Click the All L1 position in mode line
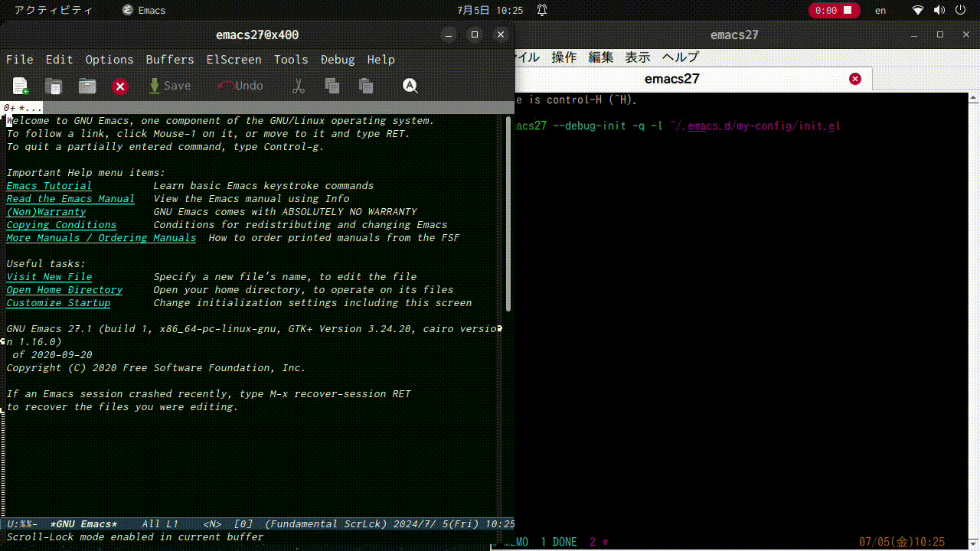The height and width of the screenshot is (551, 980). pos(160,524)
